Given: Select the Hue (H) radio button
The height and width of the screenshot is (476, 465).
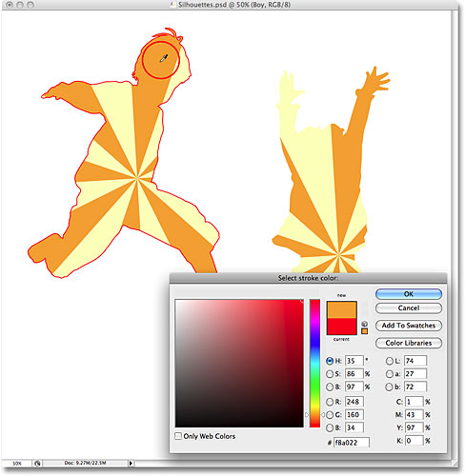Looking at the screenshot, I should click(x=330, y=361).
